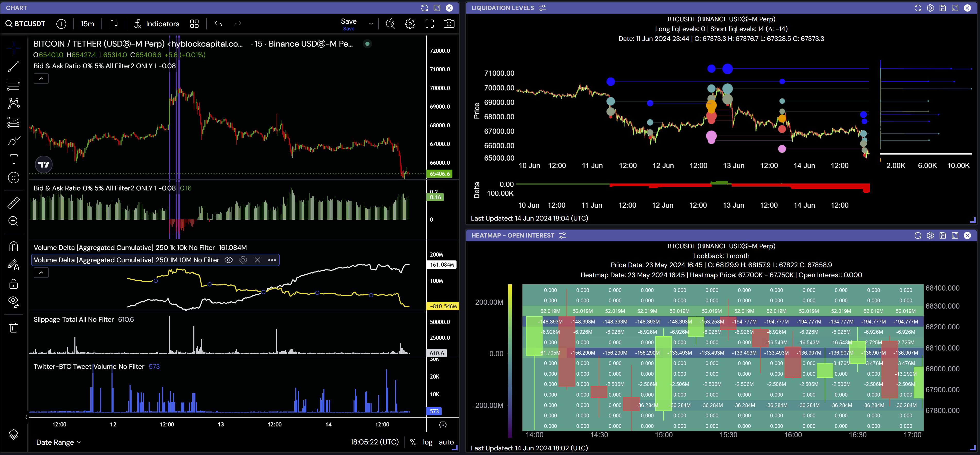Image resolution: width=980 pixels, height=455 pixels.
Task: Open the text annotation tool
Action: click(14, 159)
